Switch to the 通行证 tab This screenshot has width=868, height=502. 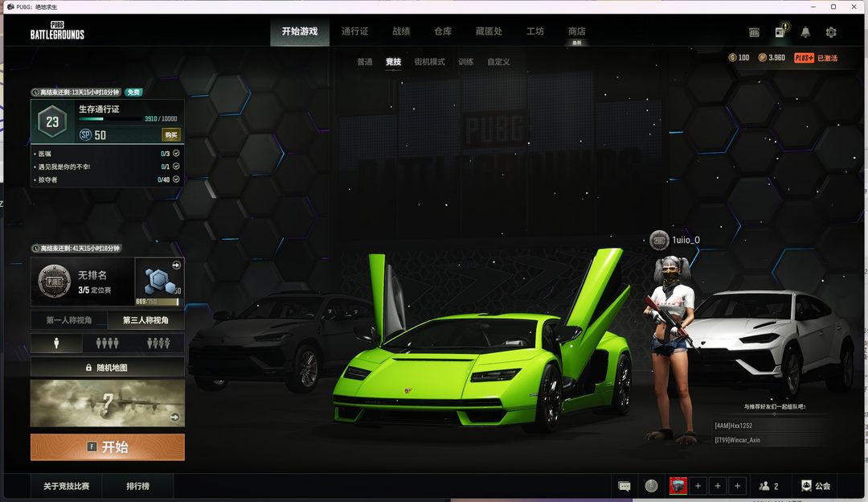coord(354,31)
